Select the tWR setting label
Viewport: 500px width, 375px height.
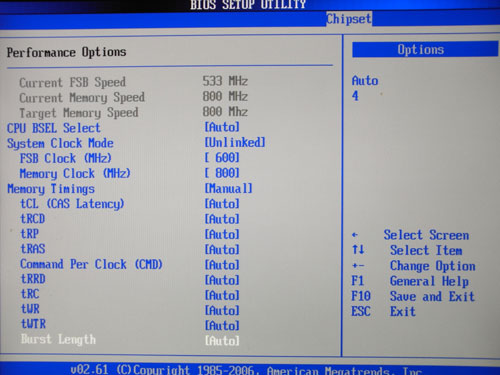point(30,309)
